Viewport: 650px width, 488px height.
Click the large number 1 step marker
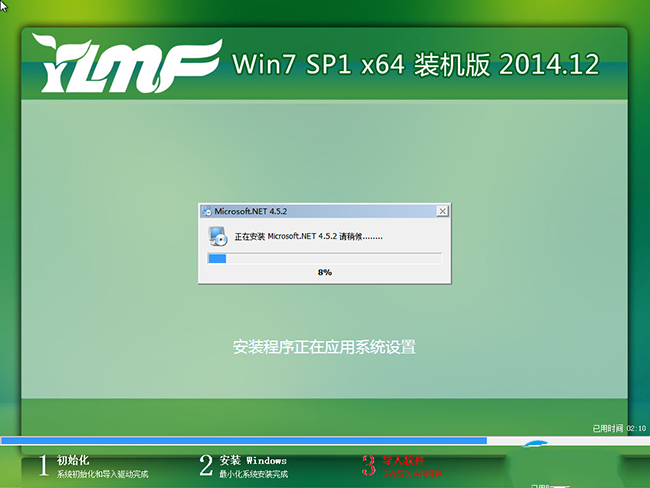point(44,465)
